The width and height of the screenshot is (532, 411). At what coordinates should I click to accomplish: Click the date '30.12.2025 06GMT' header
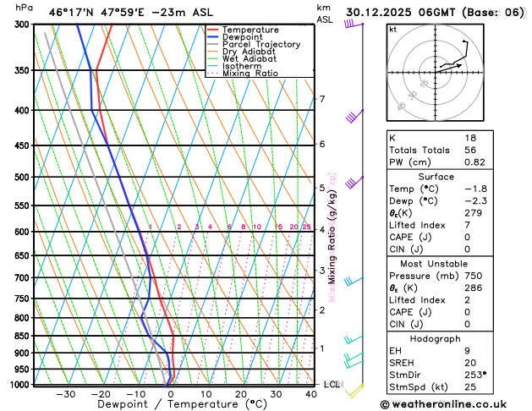(x=400, y=13)
